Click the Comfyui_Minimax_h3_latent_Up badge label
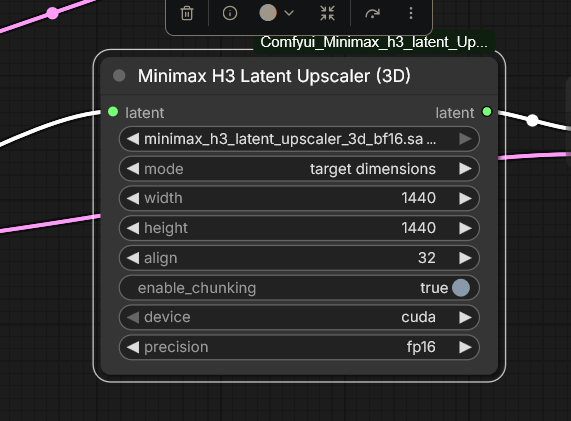Screen dimensions: 571x421 (x=374, y=42)
